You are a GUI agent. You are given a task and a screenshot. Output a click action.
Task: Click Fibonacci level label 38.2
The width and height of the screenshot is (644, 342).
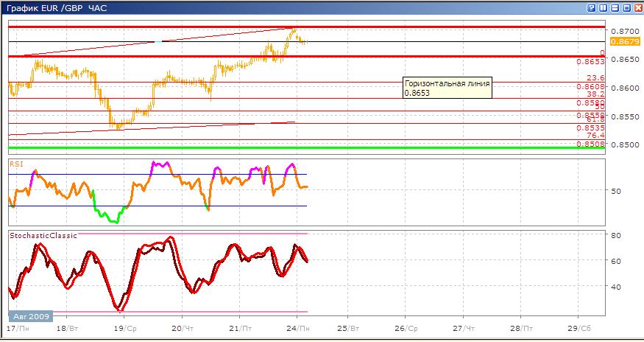pos(595,94)
